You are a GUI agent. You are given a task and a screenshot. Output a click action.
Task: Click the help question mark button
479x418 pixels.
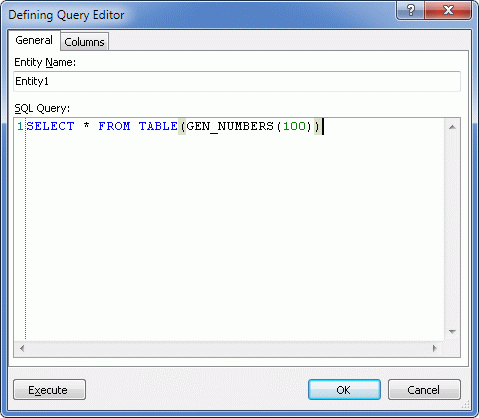[x=411, y=10]
